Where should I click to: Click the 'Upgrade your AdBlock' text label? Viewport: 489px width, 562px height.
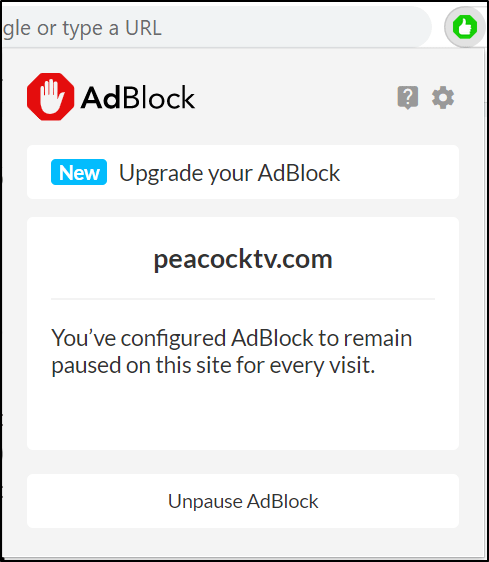(229, 173)
